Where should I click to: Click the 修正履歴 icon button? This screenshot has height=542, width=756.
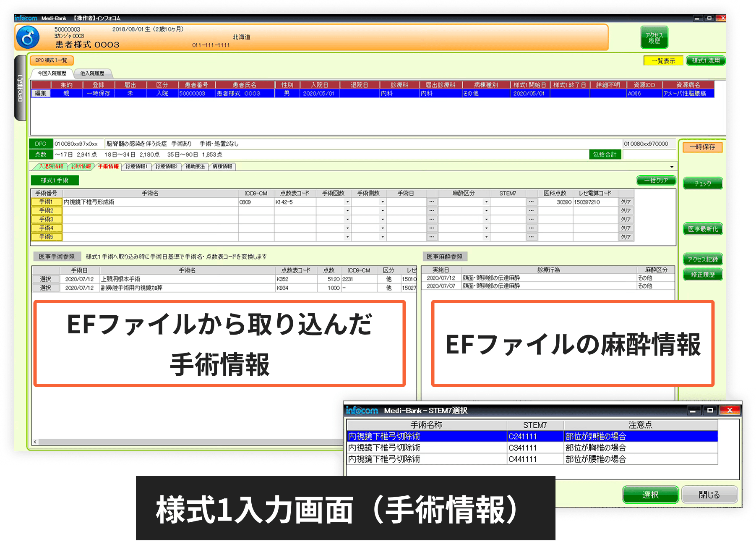(x=703, y=274)
